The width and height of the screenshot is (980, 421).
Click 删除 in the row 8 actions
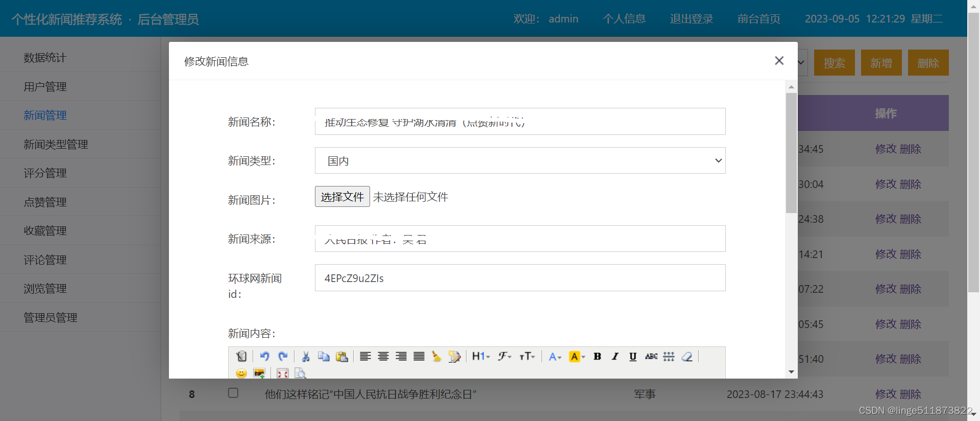click(911, 394)
